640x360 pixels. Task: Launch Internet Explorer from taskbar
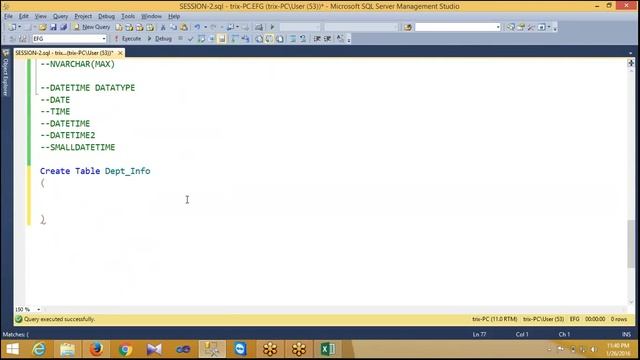pyautogui.click(x=39, y=349)
